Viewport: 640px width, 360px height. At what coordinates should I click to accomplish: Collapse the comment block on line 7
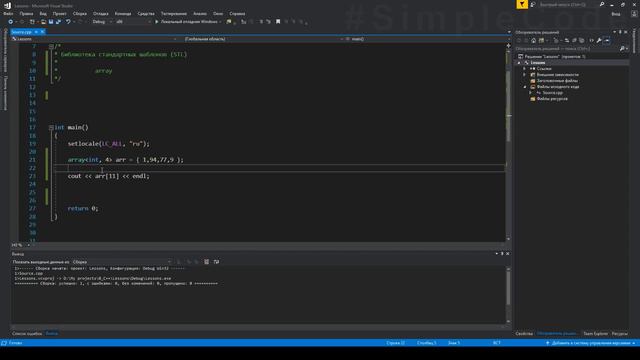click(x=51, y=47)
